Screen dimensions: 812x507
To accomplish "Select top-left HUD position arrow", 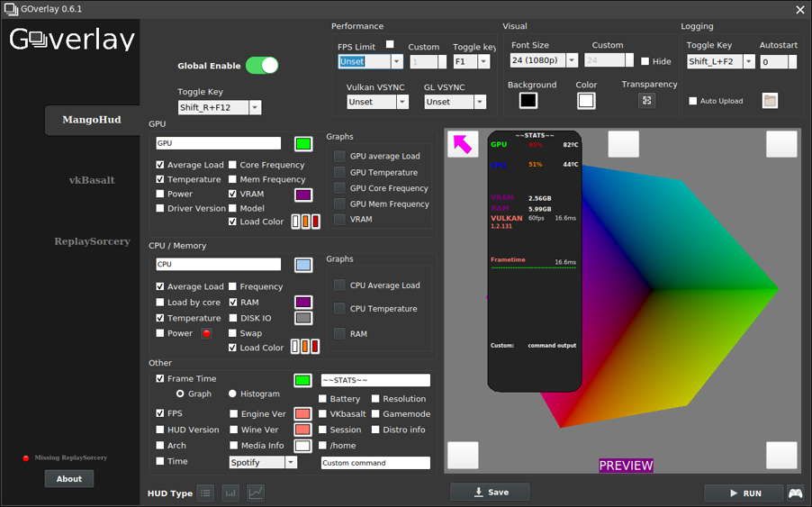I will (x=463, y=144).
